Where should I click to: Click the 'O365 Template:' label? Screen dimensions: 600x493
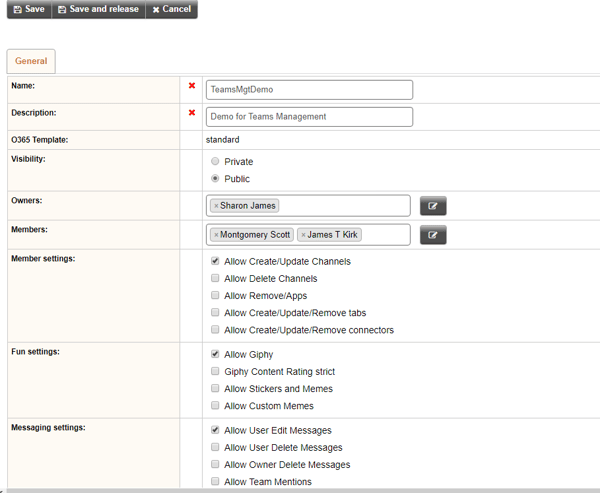(39, 140)
